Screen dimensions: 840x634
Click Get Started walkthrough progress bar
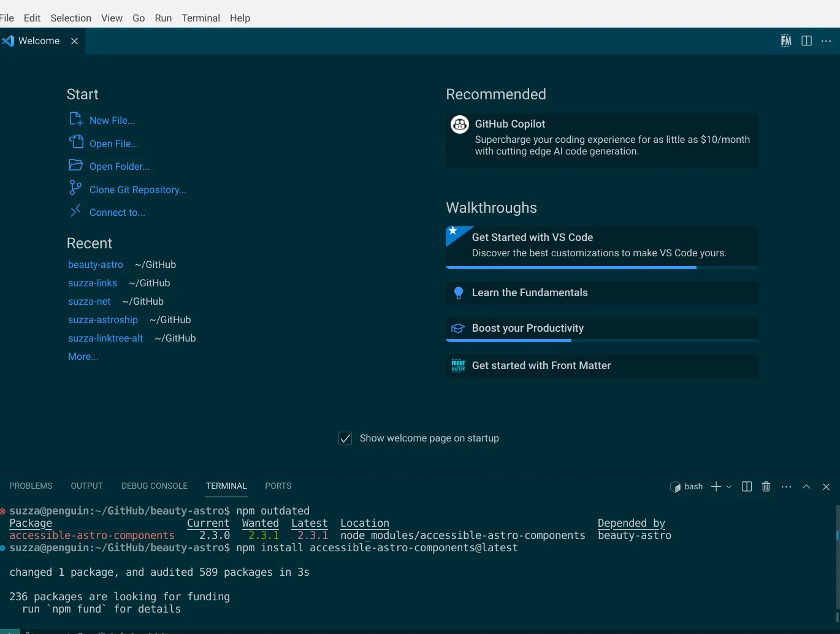602,267
